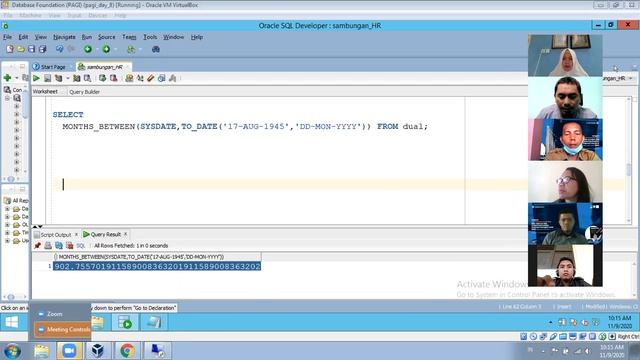This screenshot has height=360, width=640.
Task: Open the connection selector dropdown at top right
Action: point(631,78)
